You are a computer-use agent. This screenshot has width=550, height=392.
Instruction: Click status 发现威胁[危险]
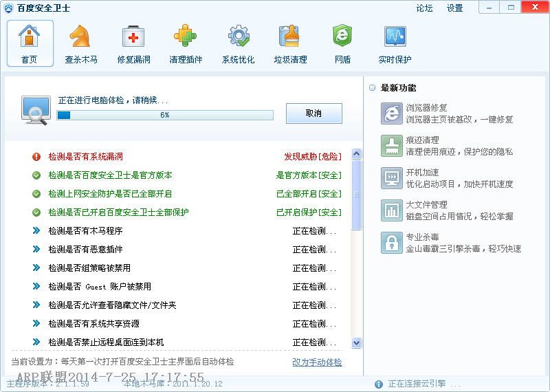click(x=313, y=157)
